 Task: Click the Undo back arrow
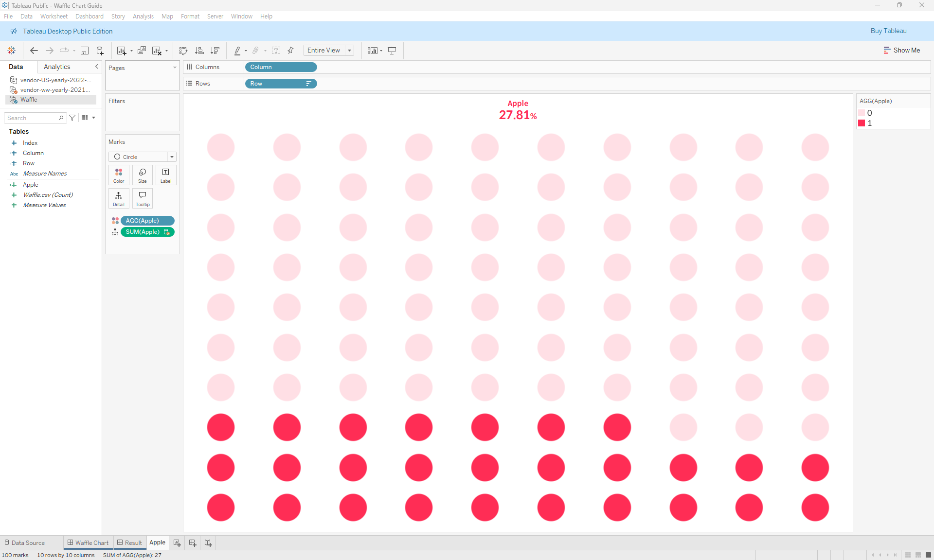coord(34,51)
